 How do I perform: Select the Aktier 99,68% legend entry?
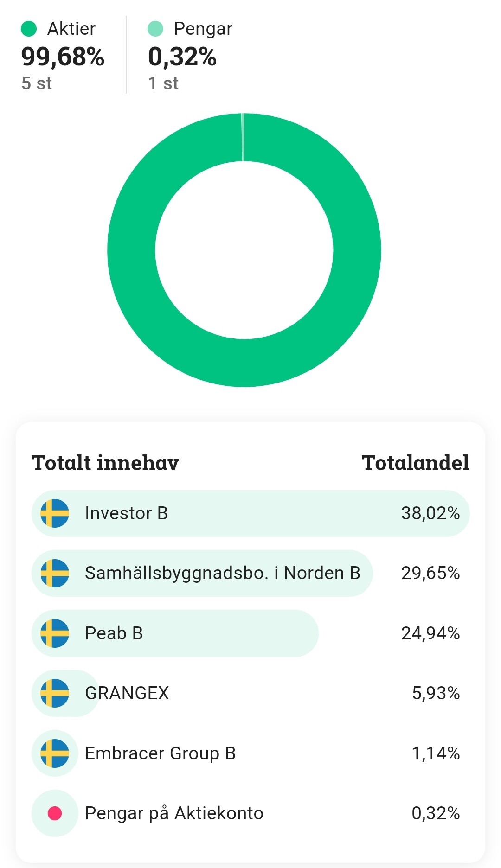(63, 57)
